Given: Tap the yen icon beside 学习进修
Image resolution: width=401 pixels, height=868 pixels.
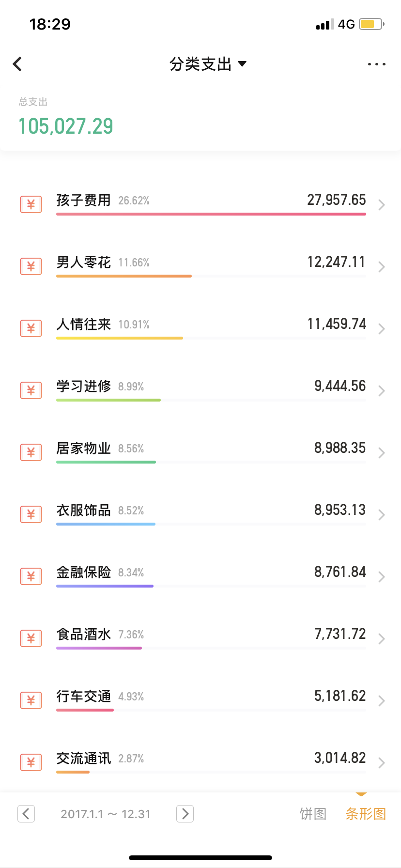Looking at the screenshot, I should click(31, 390).
